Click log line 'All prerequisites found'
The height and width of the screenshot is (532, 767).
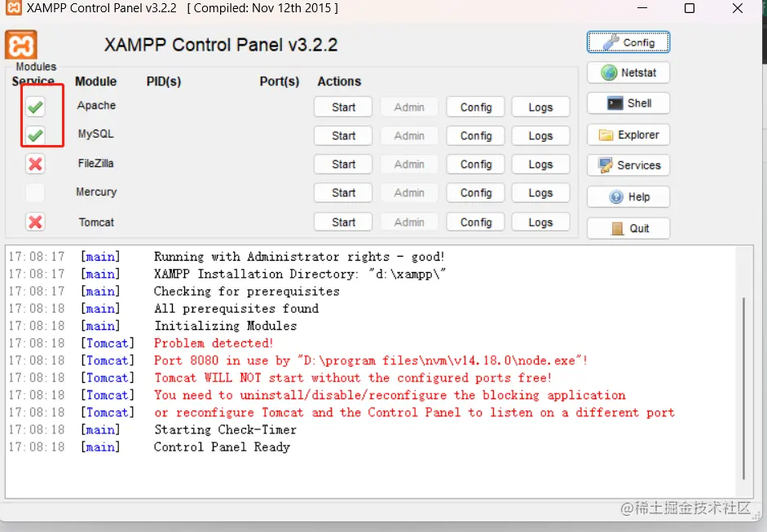coord(236,309)
